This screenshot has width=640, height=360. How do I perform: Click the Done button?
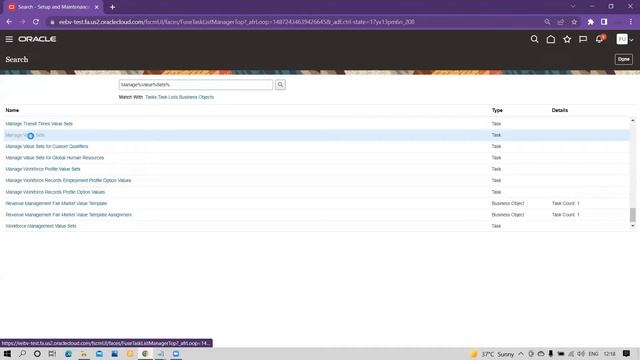pyautogui.click(x=624, y=59)
